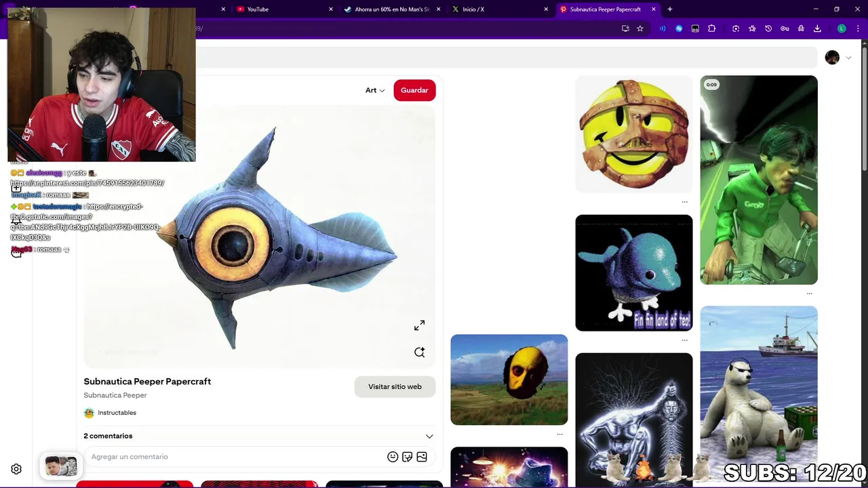Close the Inicio / X tab
The width and height of the screenshot is (868, 488).
(x=546, y=9)
